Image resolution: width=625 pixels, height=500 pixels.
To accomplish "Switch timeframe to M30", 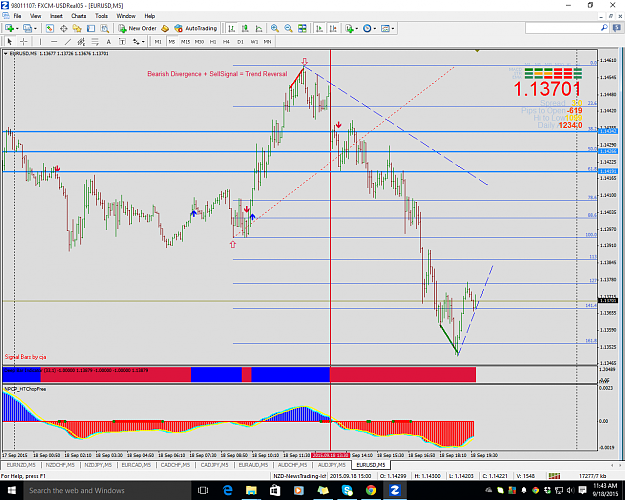I will pyautogui.click(x=199, y=41).
